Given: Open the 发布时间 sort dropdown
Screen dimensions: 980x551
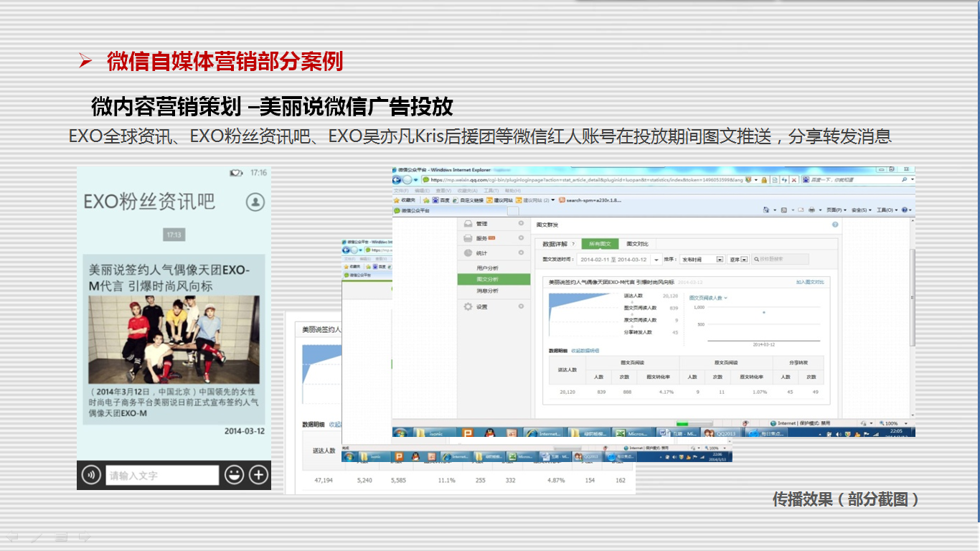Looking at the screenshot, I should coord(701,259).
